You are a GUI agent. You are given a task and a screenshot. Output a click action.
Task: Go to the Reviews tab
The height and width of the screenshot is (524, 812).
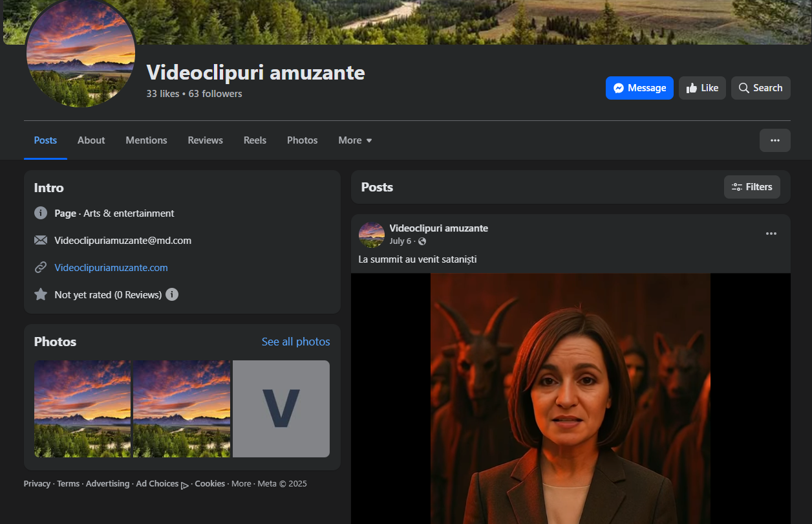coord(206,140)
